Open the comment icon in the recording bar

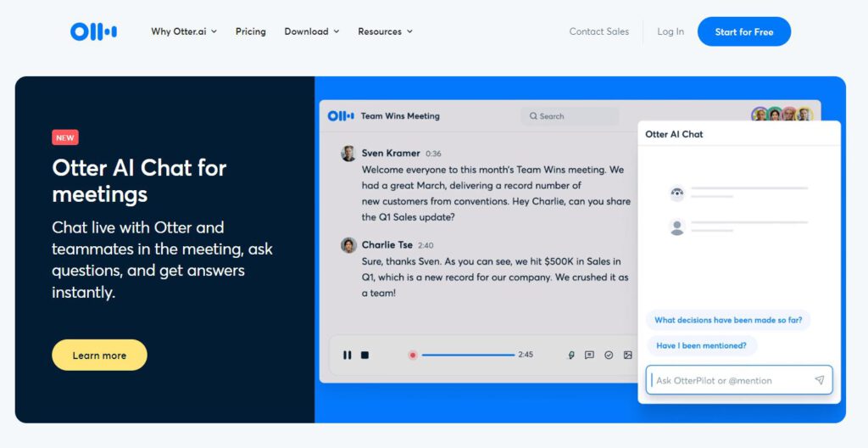pos(590,355)
